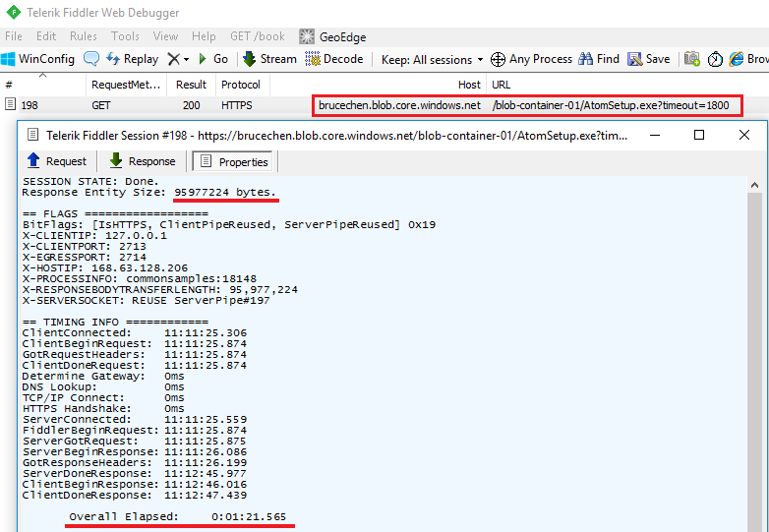Click the Response Entity Size value

pos(225,192)
